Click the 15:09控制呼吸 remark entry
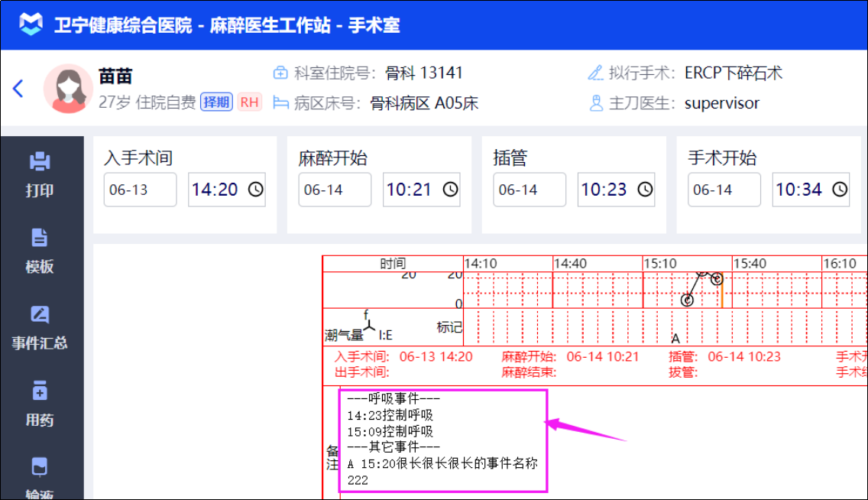 pos(390,431)
